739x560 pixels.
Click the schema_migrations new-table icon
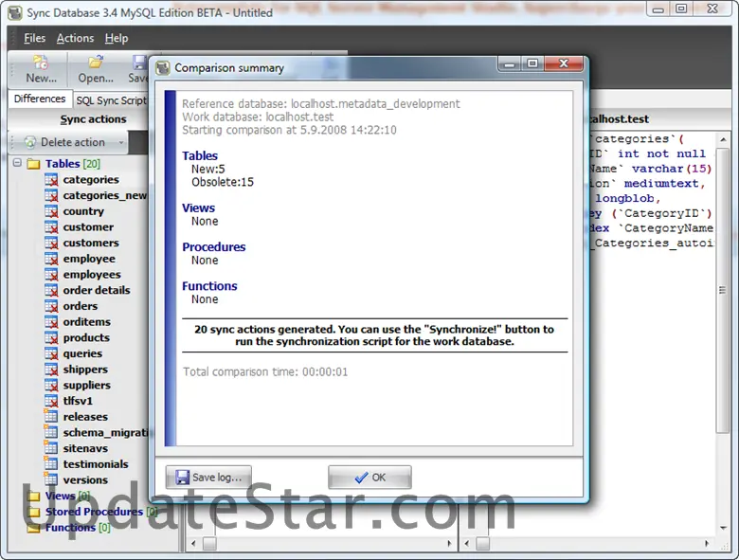click(x=51, y=432)
